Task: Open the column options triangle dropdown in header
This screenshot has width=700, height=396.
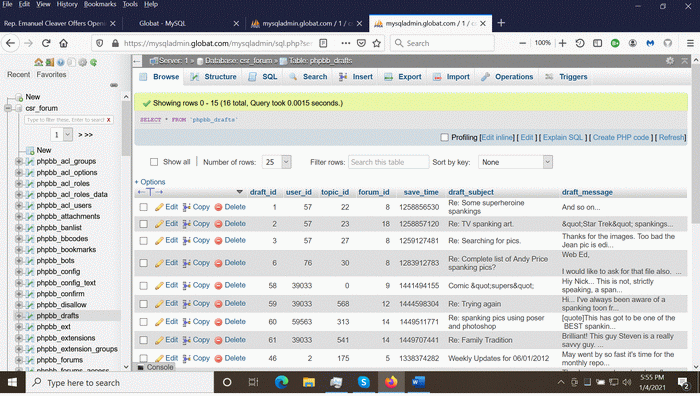Action: [x=239, y=192]
